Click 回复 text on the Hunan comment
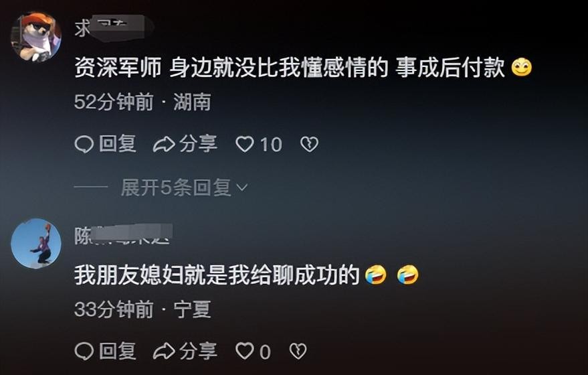The height and width of the screenshot is (375, 588). click(x=117, y=144)
